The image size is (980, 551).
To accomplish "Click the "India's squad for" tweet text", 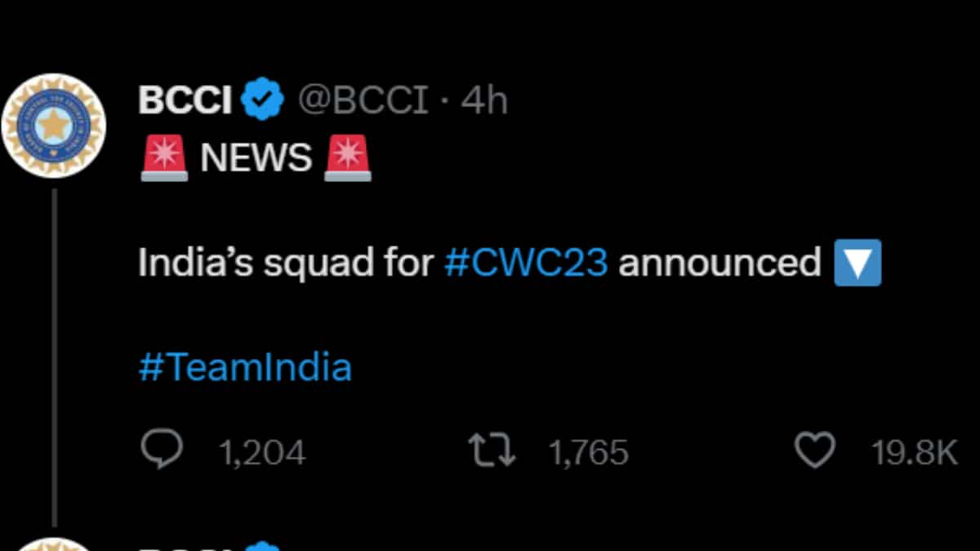I will pos(285,264).
